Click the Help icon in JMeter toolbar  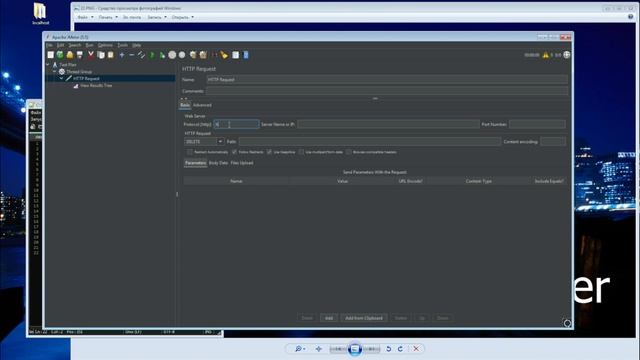click(x=246, y=55)
